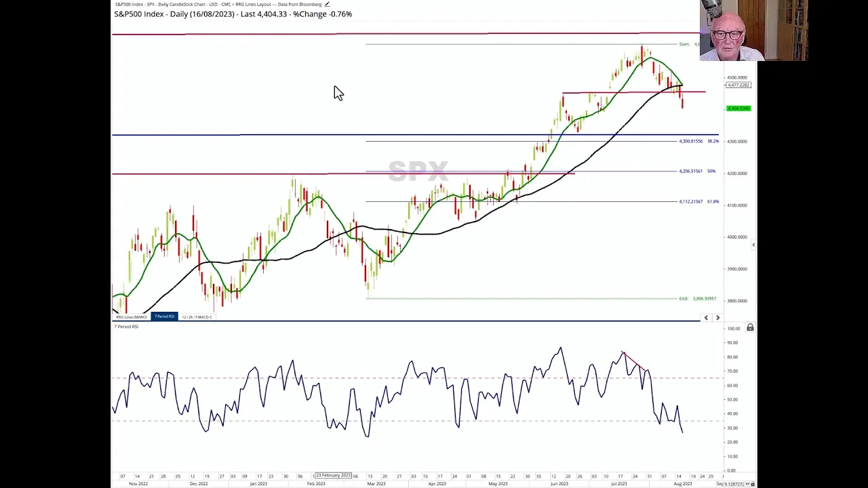Expand the side panel arrow at right edge
868x488 pixels.
[753, 245]
